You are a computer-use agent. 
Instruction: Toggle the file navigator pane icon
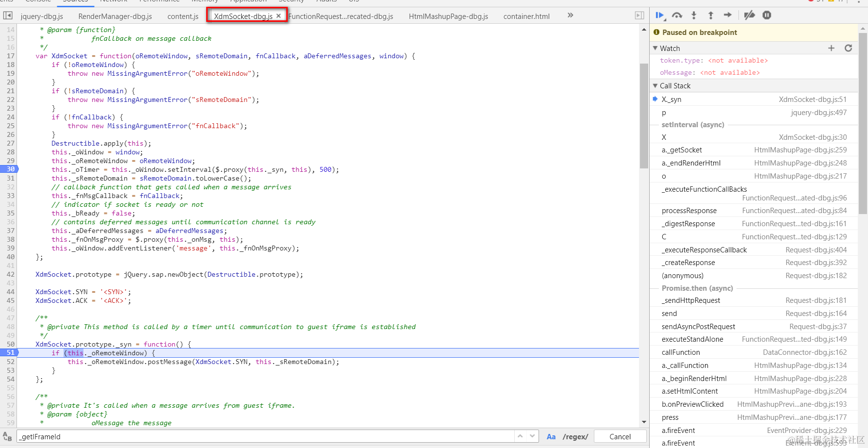point(8,16)
